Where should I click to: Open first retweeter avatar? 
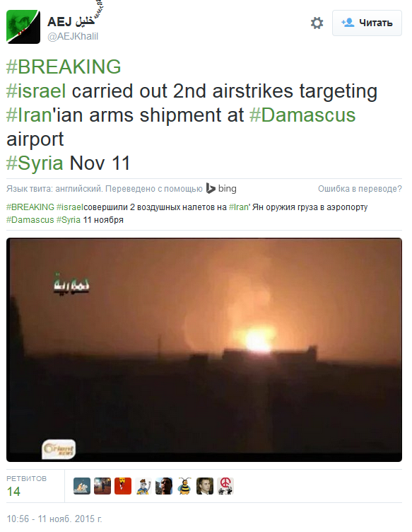coord(82,486)
